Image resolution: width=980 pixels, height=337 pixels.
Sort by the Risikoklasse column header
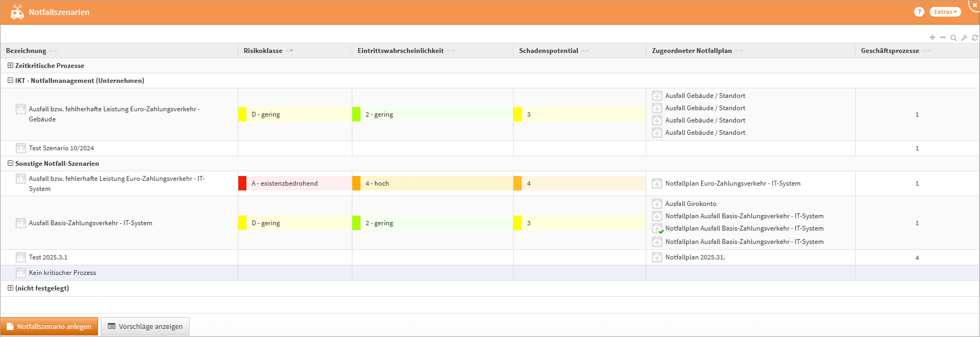pyautogui.click(x=263, y=51)
